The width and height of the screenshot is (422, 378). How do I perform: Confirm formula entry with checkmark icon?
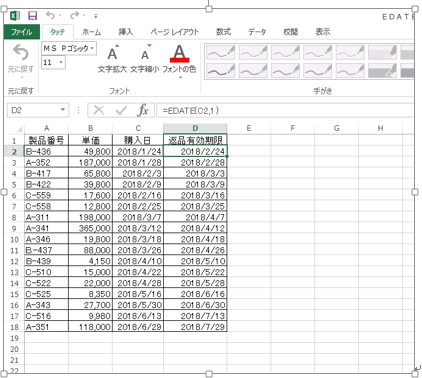[121, 110]
